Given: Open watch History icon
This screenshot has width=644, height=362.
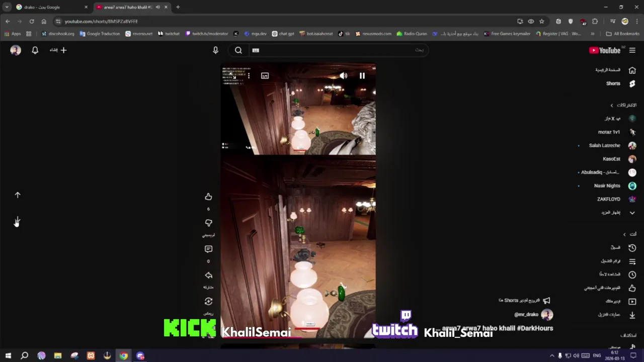Looking at the screenshot, I should click(x=632, y=248).
